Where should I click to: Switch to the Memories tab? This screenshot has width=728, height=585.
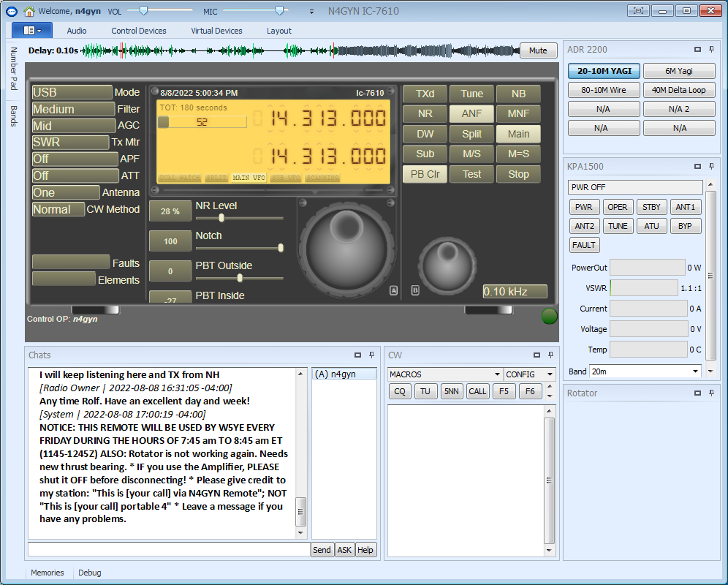coord(48,573)
